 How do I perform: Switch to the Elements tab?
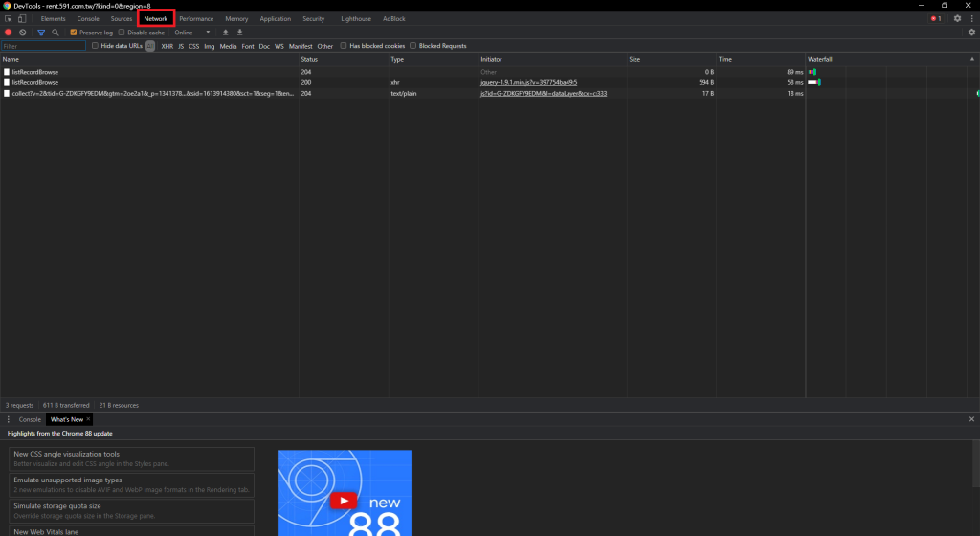click(x=54, y=19)
